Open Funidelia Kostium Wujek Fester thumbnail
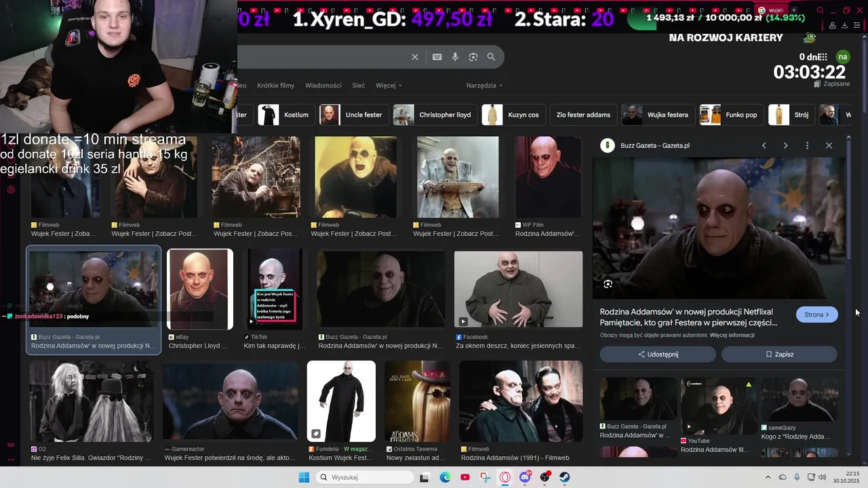868x488 pixels. (x=341, y=401)
